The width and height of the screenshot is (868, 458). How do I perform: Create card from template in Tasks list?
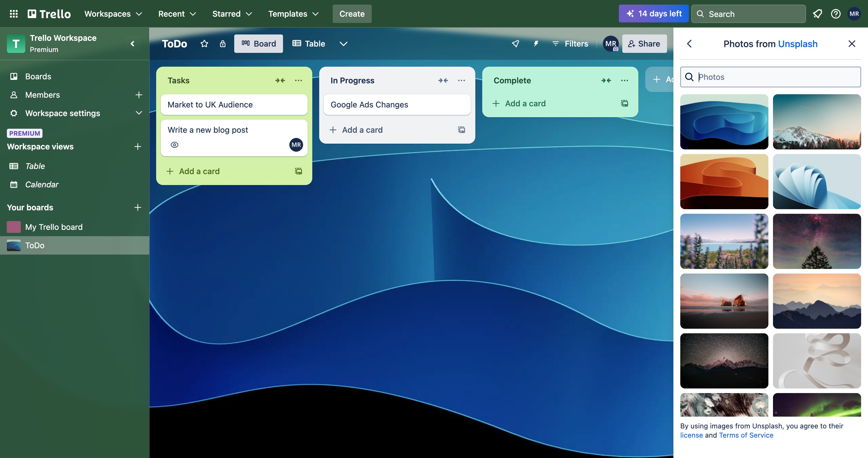coord(299,171)
